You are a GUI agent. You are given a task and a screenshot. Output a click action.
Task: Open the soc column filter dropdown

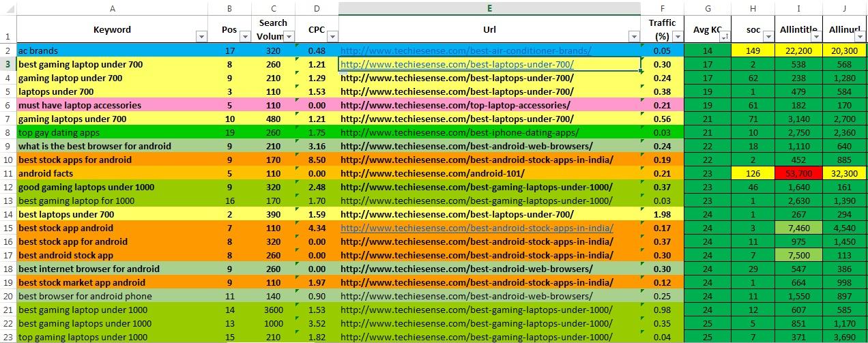point(770,37)
